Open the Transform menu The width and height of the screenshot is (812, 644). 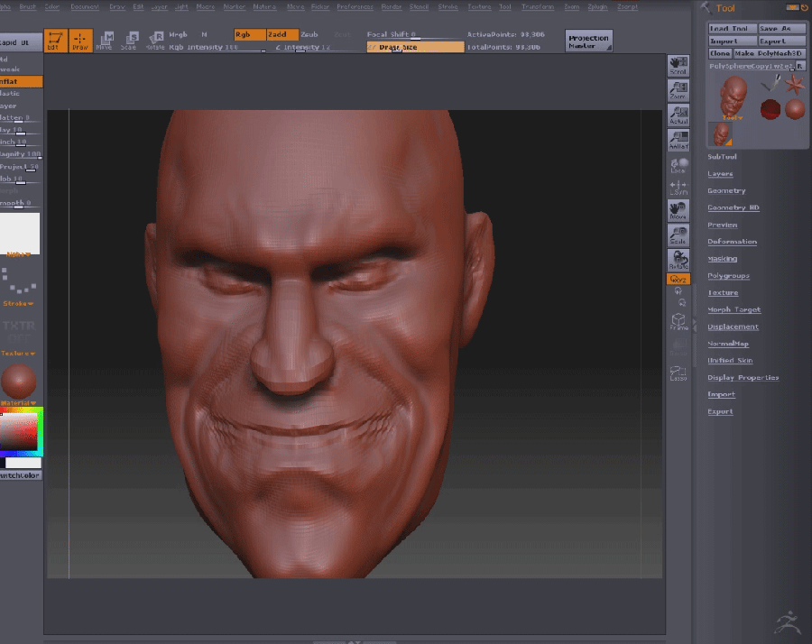pos(538,6)
